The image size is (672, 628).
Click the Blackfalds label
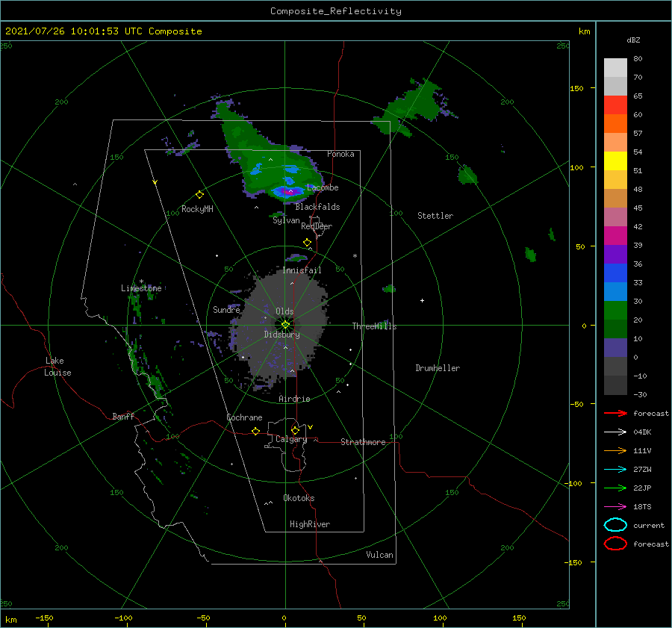317,207
